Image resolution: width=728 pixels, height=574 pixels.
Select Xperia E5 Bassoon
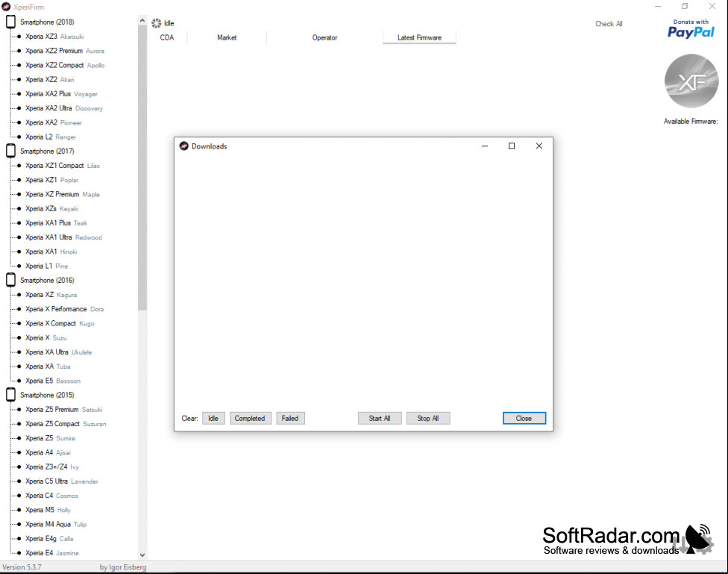pyautogui.click(x=53, y=381)
